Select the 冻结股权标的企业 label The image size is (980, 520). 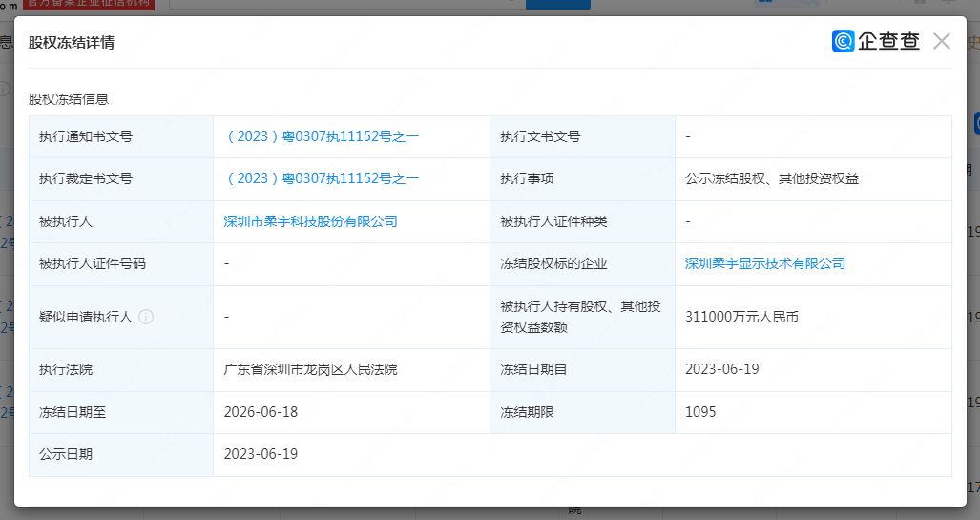pyautogui.click(x=553, y=263)
